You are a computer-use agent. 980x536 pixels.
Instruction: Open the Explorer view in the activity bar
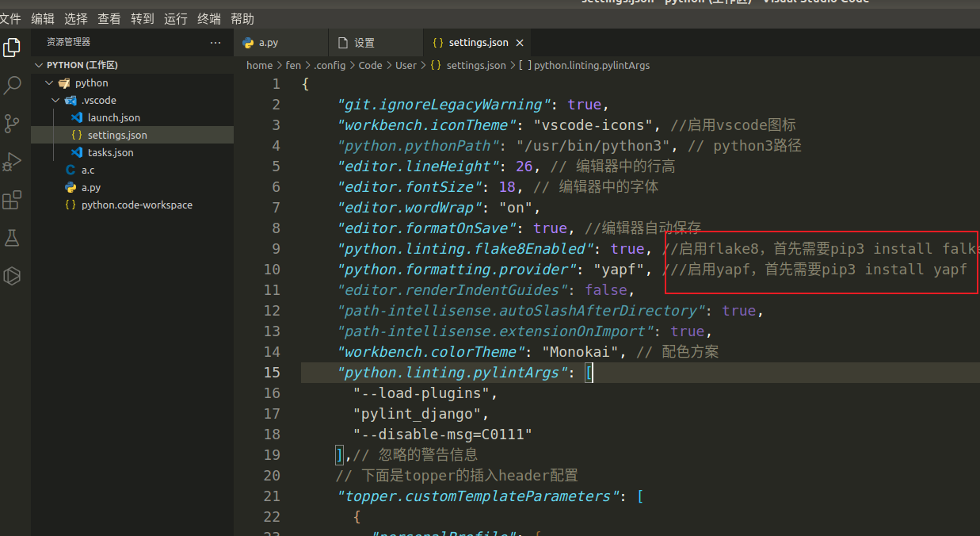(x=12, y=48)
